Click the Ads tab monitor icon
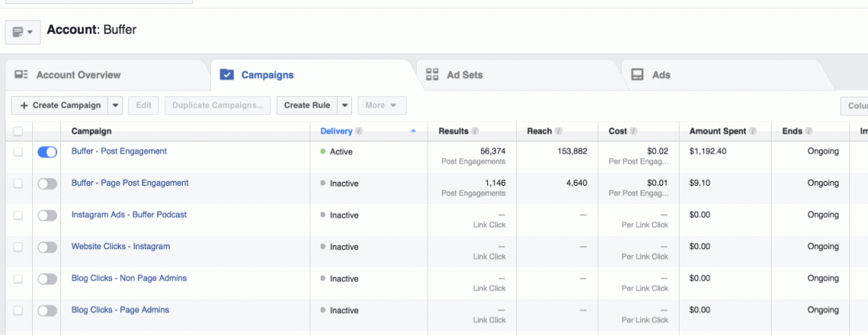Viewport: 868px width, 335px height. pyautogui.click(x=637, y=75)
